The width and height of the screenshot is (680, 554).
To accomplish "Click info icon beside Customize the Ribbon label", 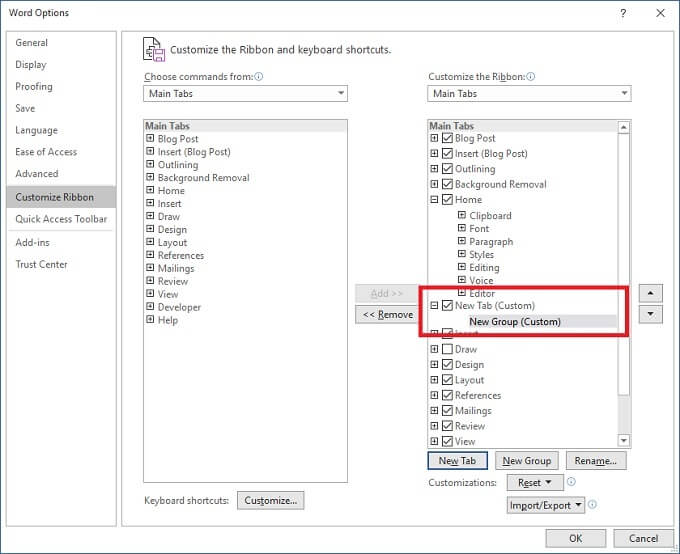I will coord(531,77).
